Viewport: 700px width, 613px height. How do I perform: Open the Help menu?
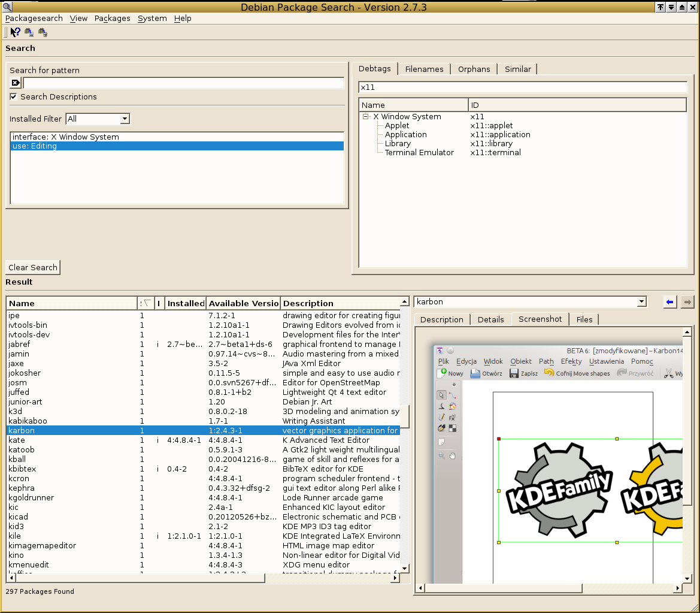[x=183, y=19]
